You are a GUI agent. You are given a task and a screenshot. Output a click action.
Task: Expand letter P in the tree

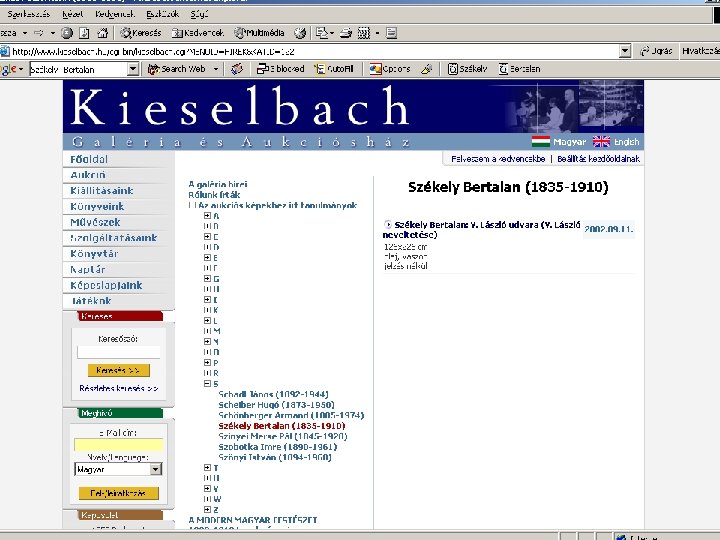207,362
